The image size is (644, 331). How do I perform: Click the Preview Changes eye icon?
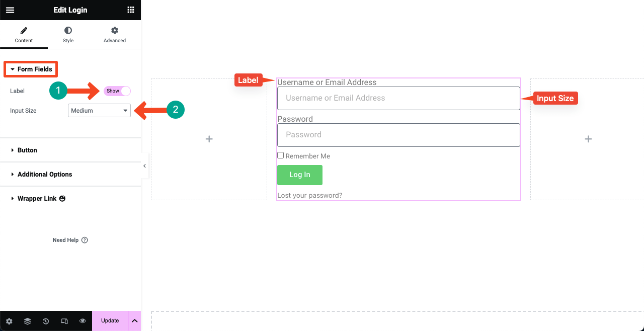(x=83, y=321)
